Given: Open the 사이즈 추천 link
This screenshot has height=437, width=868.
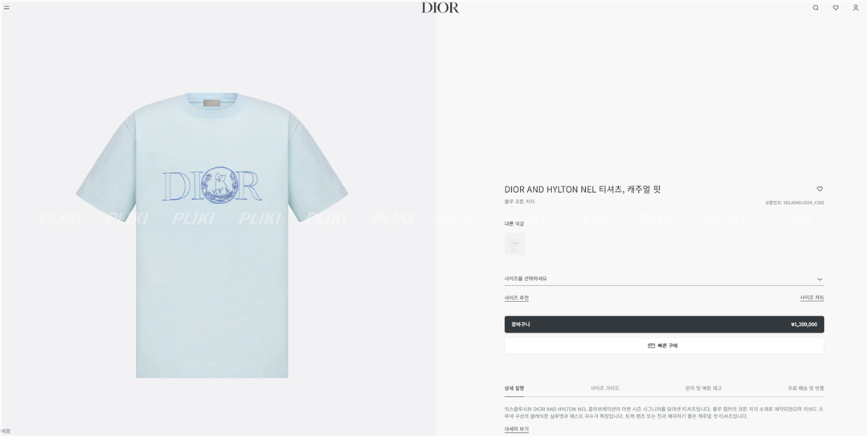Looking at the screenshot, I should [x=517, y=298].
